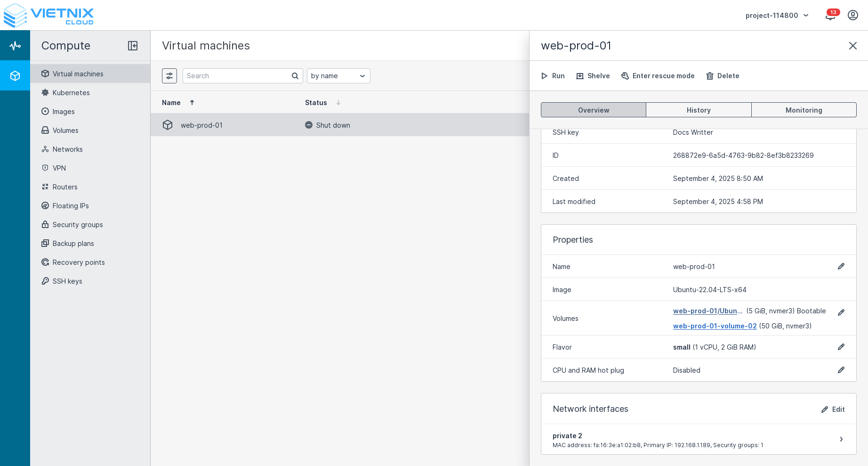The image size is (868, 466).
Task: Open the web-prod-01-volume-02 volume link
Action: (x=715, y=326)
